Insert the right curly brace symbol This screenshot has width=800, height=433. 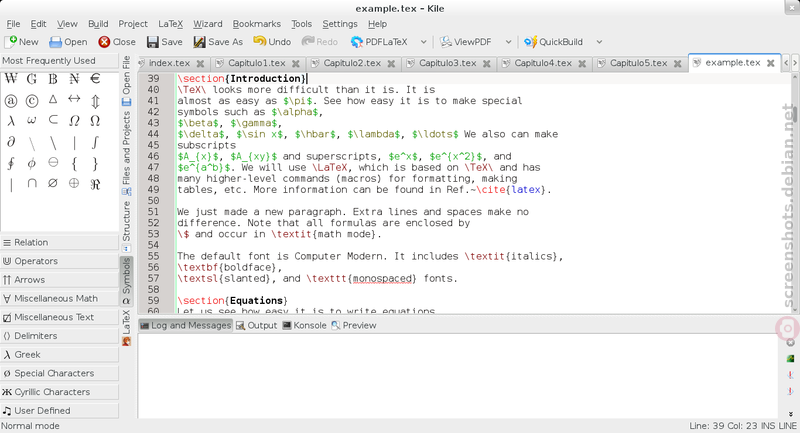95,164
